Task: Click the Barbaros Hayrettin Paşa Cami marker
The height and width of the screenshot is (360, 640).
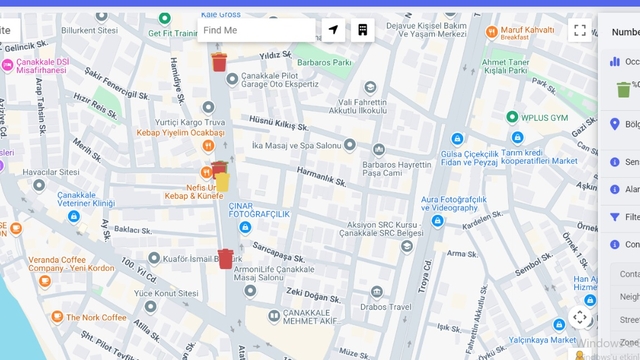Action: click(x=379, y=149)
